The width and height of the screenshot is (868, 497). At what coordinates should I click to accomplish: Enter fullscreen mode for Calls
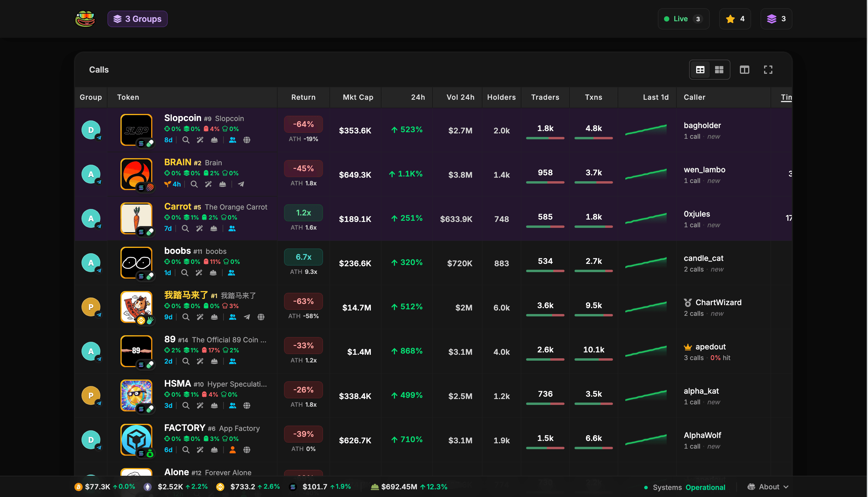768,70
